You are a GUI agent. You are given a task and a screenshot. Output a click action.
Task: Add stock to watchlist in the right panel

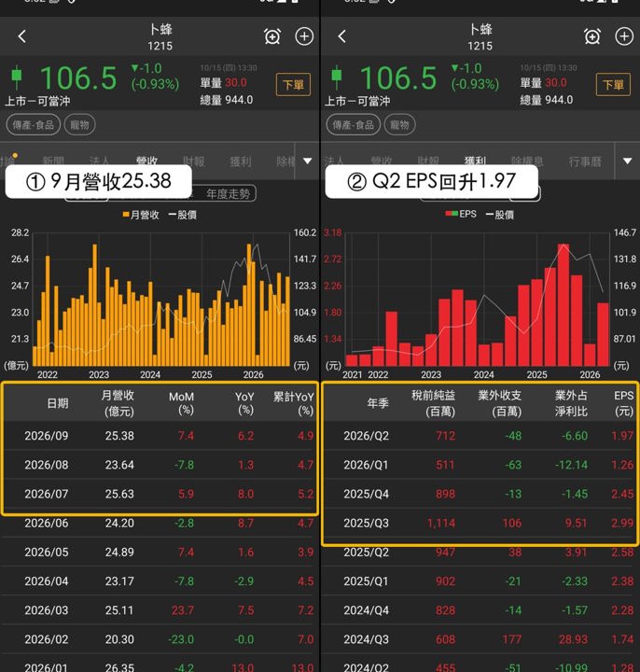point(624,36)
